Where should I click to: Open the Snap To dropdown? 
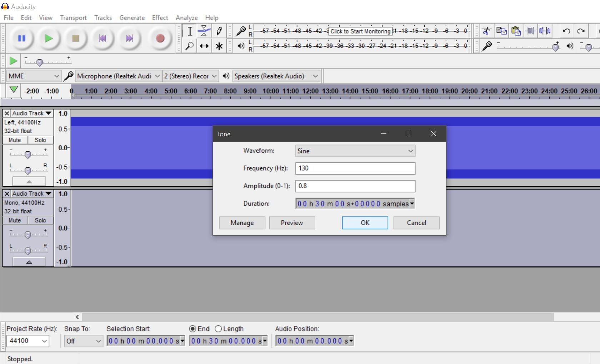pos(83,341)
